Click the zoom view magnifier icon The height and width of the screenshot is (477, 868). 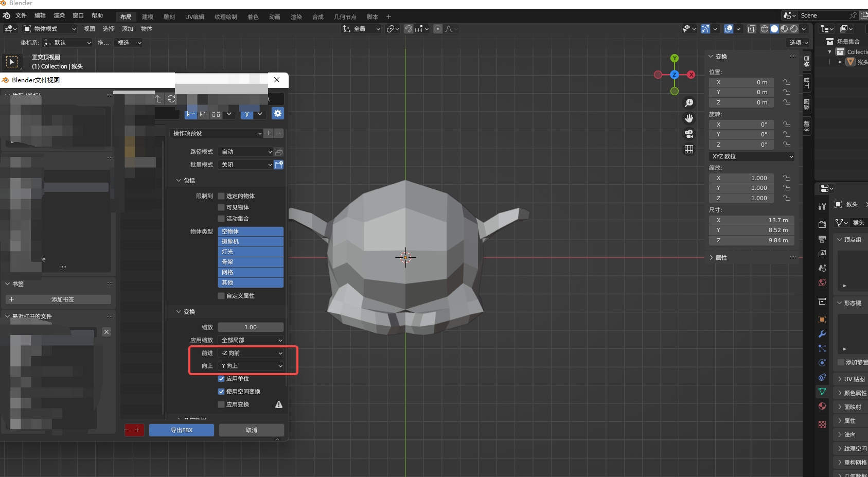click(689, 103)
